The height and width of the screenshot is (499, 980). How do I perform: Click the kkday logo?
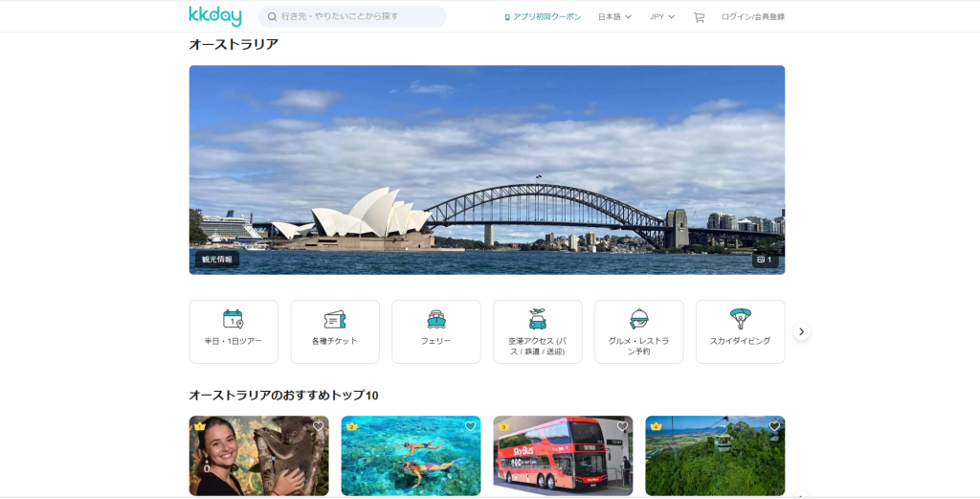click(215, 16)
